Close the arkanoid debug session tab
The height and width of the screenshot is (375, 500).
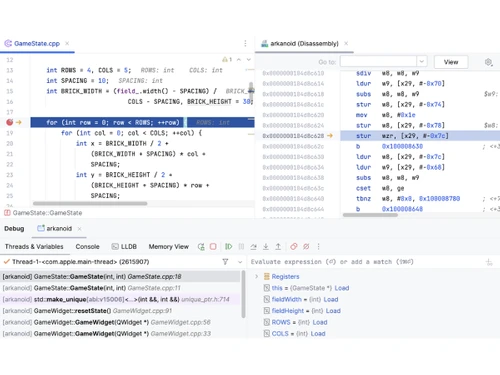[79, 229]
